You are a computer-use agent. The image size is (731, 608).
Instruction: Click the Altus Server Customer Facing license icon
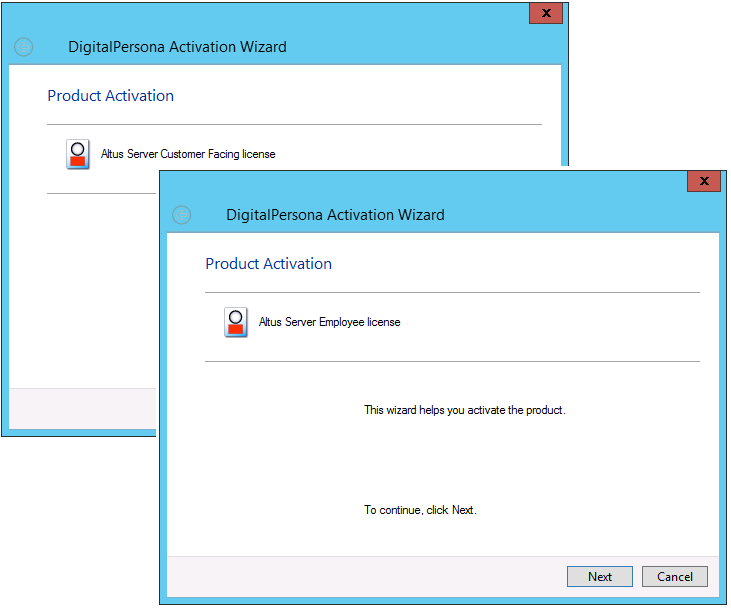click(x=78, y=154)
